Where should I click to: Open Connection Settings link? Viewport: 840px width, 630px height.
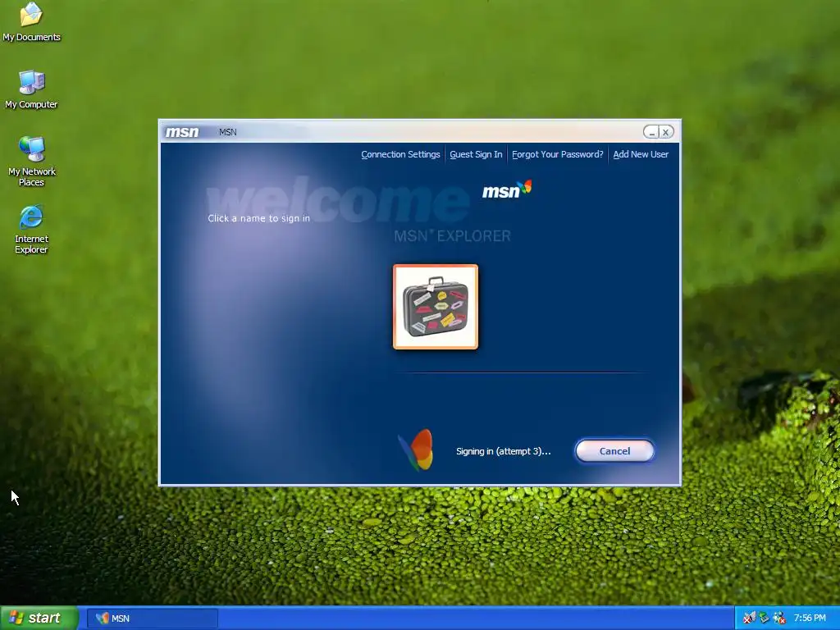click(400, 154)
